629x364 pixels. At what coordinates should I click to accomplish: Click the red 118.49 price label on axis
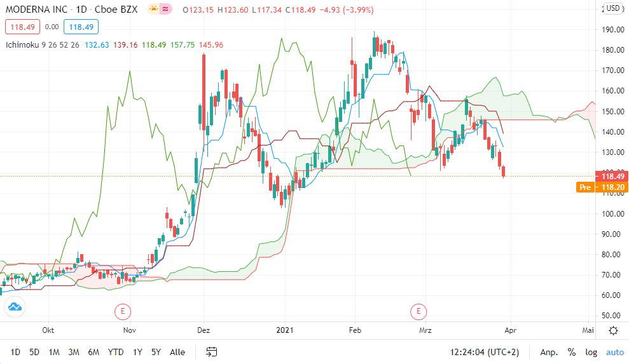click(612, 176)
